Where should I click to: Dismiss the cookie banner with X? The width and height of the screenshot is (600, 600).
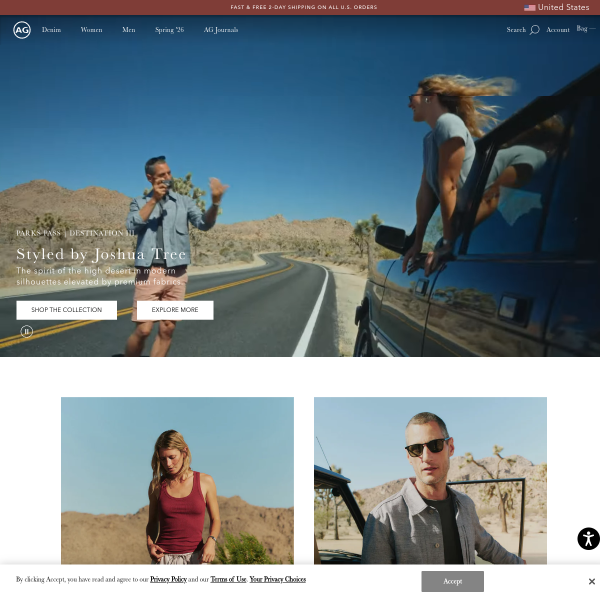pyautogui.click(x=592, y=581)
